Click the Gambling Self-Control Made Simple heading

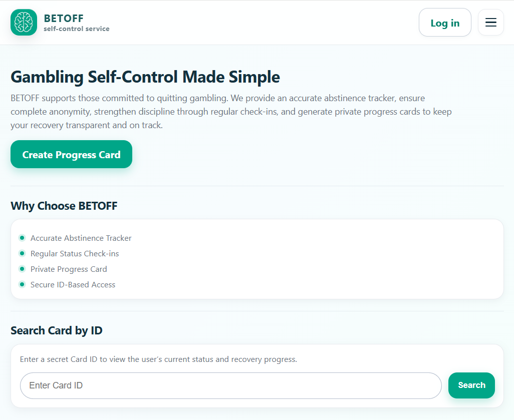145,77
